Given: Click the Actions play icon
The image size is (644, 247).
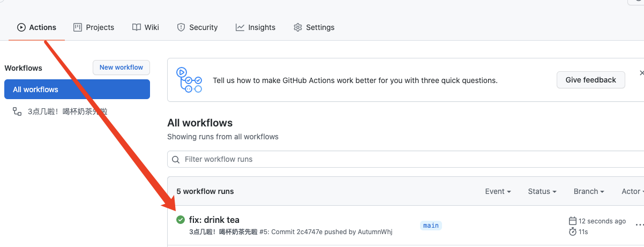Looking at the screenshot, I should [x=21, y=27].
